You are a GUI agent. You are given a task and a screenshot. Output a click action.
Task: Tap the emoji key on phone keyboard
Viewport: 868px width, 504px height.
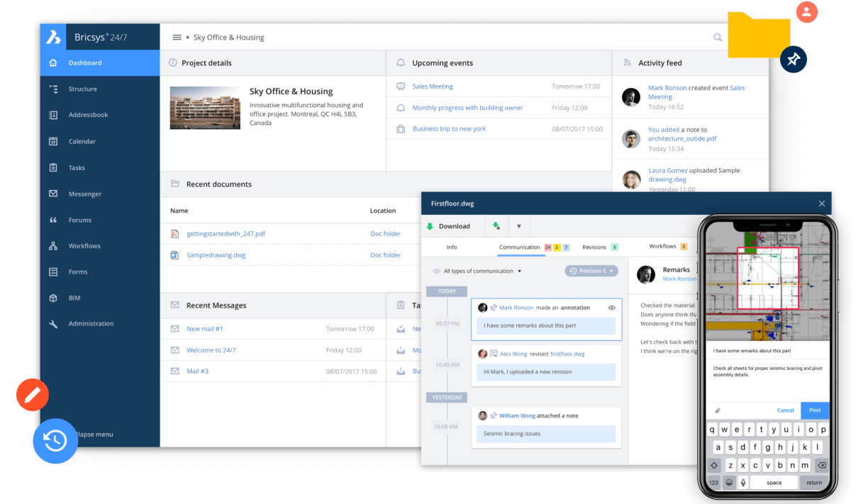coord(728,482)
